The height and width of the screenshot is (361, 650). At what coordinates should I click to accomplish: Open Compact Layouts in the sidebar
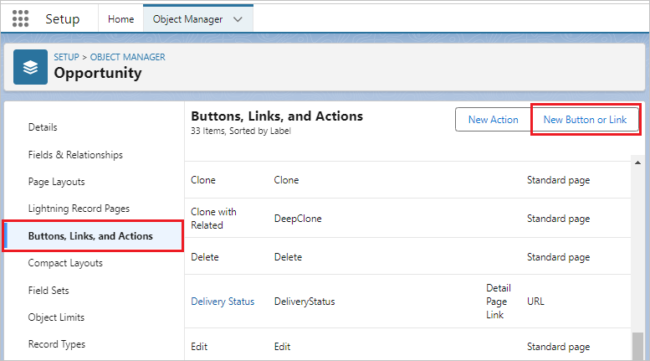click(x=65, y=263)
